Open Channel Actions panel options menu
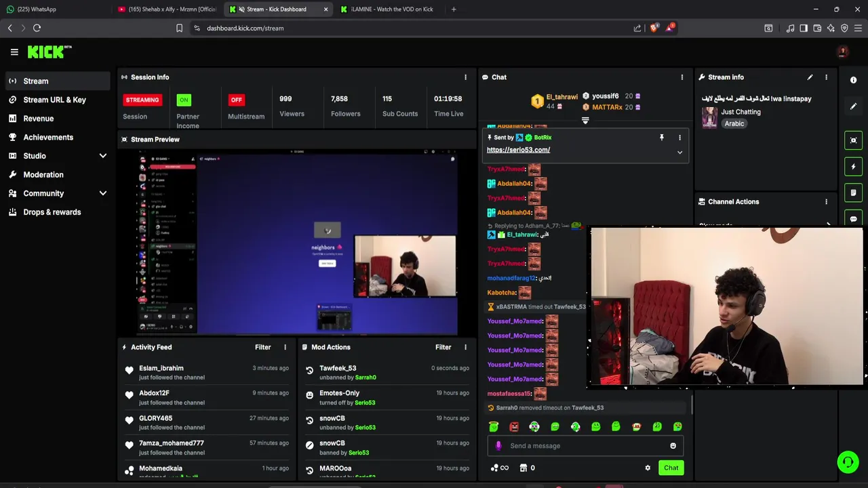 (x=826, y=202)
